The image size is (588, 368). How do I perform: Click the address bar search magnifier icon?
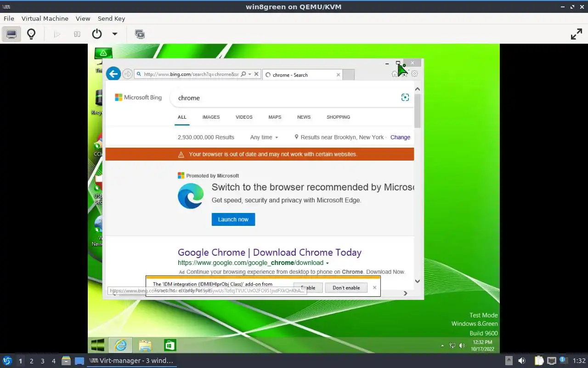[x=243, y=74]
